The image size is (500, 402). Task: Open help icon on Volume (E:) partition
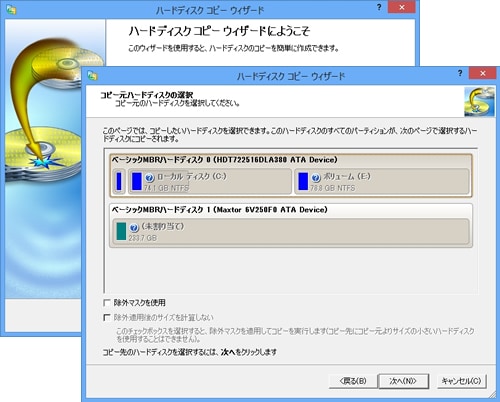[x=316, y=178]
